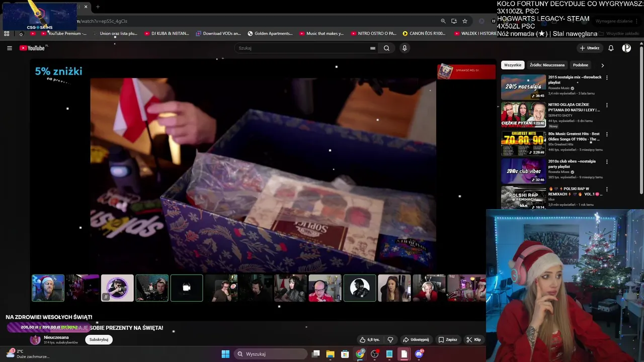Image resolution: width=644 pixels, height=362 pixels.
Task: Switch to Chrome on the taskbar
Action: click(360, 354)
